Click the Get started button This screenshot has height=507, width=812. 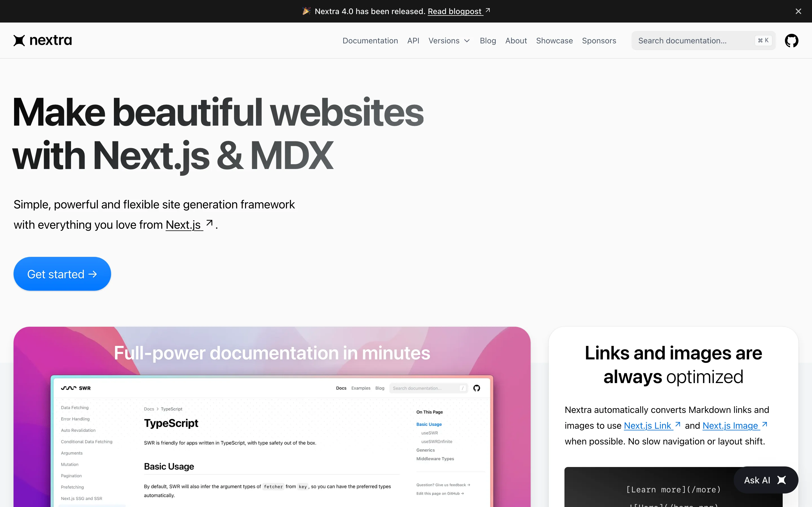coord(62,273)
